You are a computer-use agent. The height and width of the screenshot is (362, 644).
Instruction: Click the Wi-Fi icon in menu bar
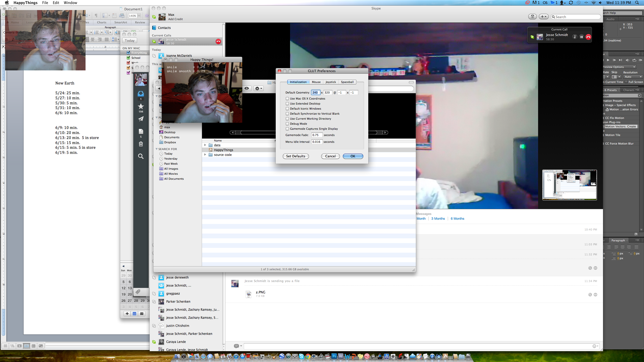(594, 3)
